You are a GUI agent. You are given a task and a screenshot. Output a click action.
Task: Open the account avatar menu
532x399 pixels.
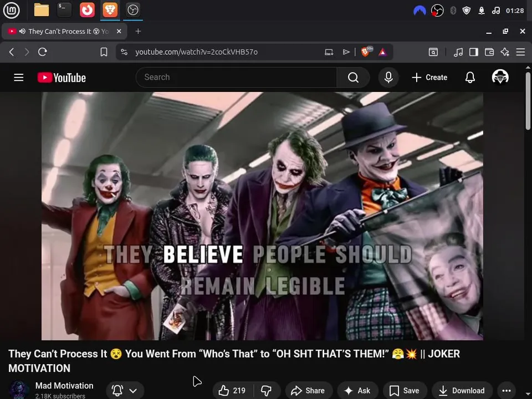[500, 76]
